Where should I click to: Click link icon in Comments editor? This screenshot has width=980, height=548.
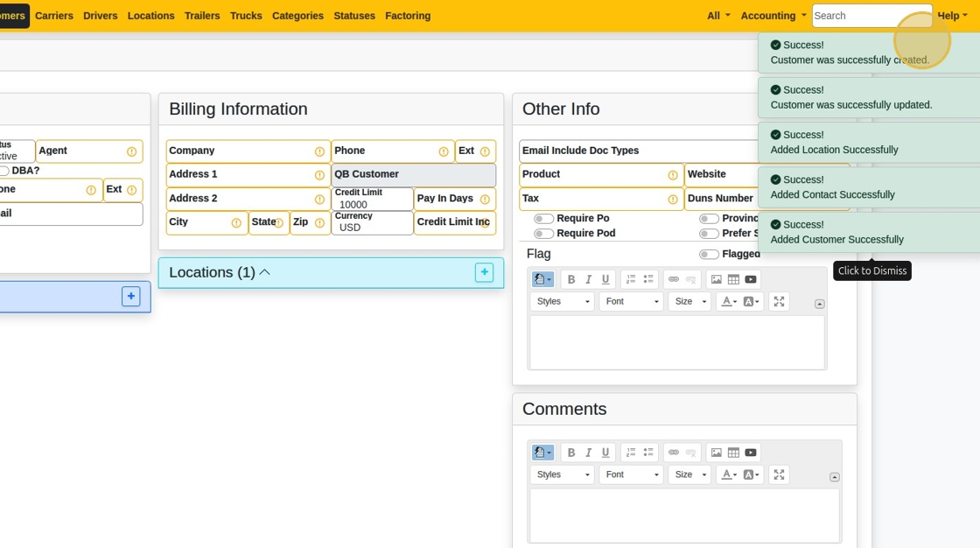(x=674, y=453)
